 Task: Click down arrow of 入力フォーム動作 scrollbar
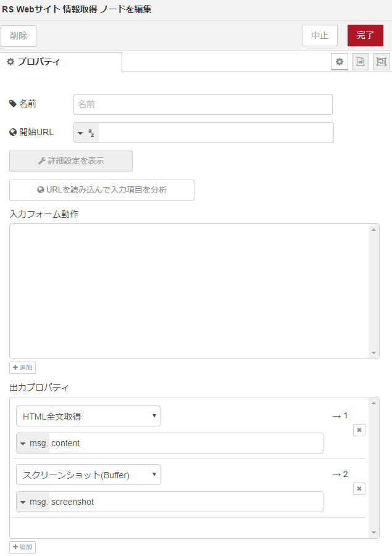coord(373,353)
